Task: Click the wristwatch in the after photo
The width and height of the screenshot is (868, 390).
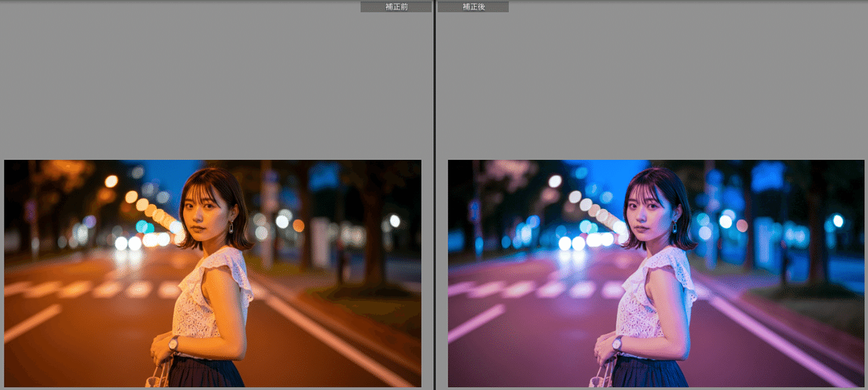Action: (x=616, y=344)
